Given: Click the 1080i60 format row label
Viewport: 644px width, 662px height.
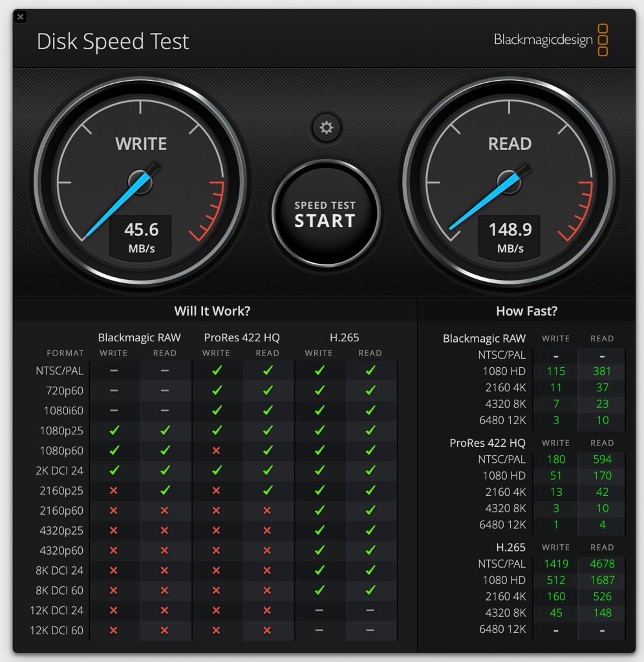Looking at the screenshot, I should click(63, 411).
